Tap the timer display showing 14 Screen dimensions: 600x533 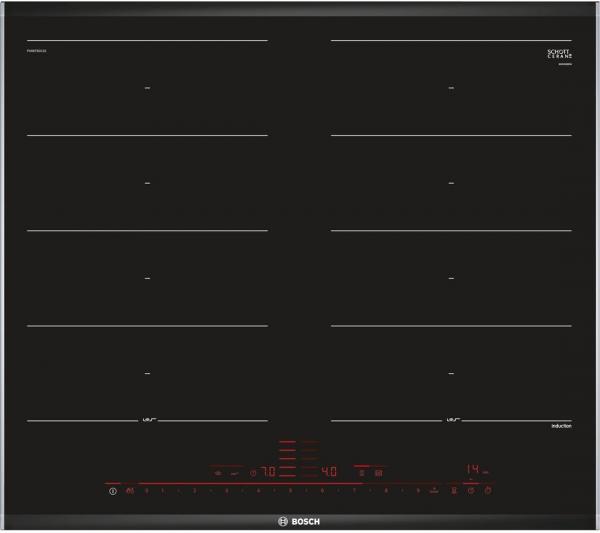point(473,469)
